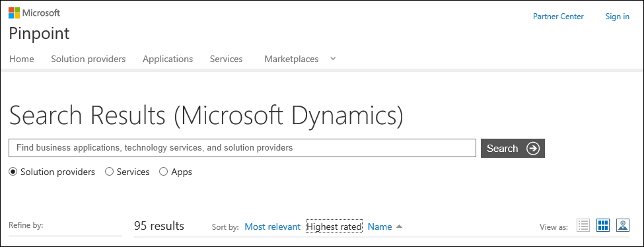Go to the Services navigation item
644x247 pixels.
[227, 59]
